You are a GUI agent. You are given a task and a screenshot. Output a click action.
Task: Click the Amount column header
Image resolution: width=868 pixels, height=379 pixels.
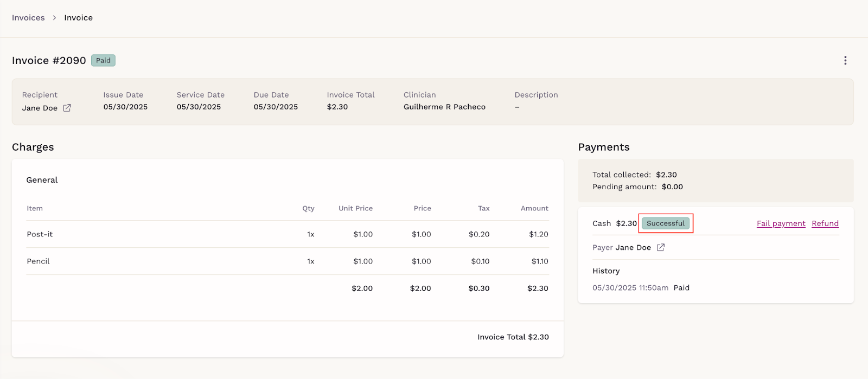coord(534,208)
